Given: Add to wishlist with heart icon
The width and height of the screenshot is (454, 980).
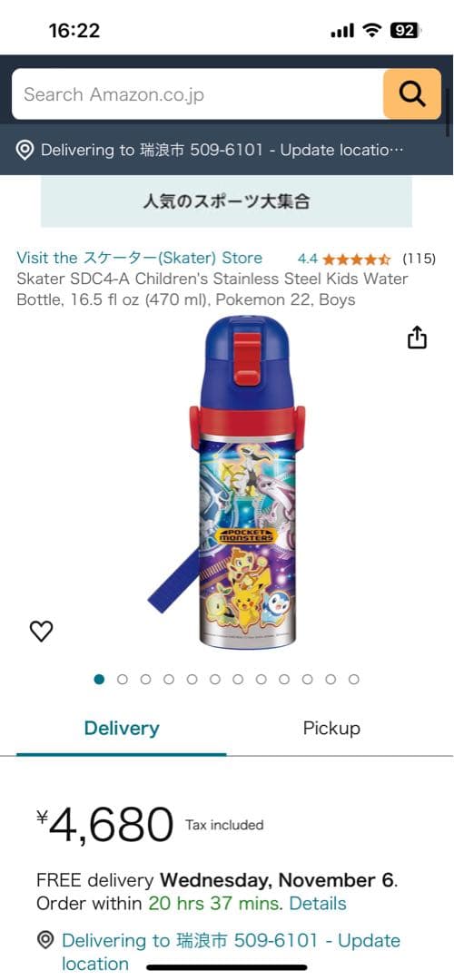Looking at the screenshot, I should click(41, 632).
